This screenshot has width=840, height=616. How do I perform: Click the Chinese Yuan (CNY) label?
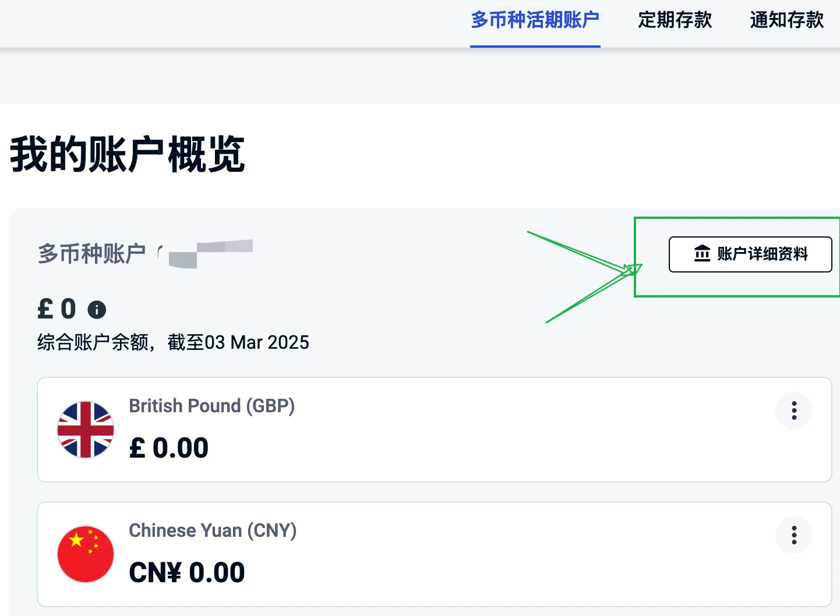(213, 530)
